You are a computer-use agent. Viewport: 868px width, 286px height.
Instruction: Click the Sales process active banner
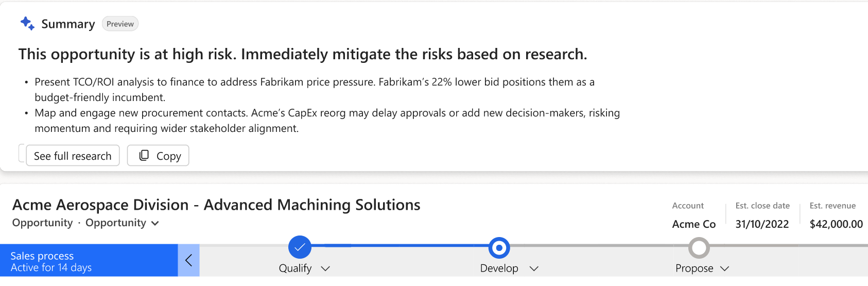[x=89, y=261]
